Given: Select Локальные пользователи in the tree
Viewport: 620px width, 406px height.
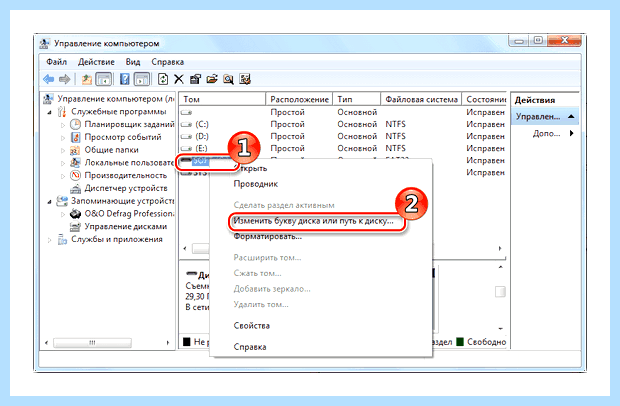Looking at the screenshot, I should point(129,162).
